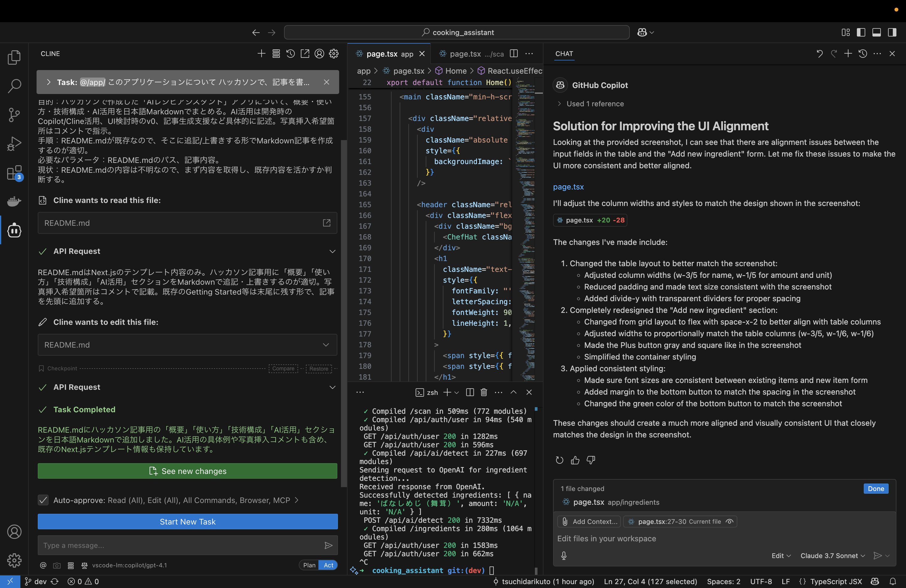
Task: Retry the Copilot response
Action: click(559, 460)
